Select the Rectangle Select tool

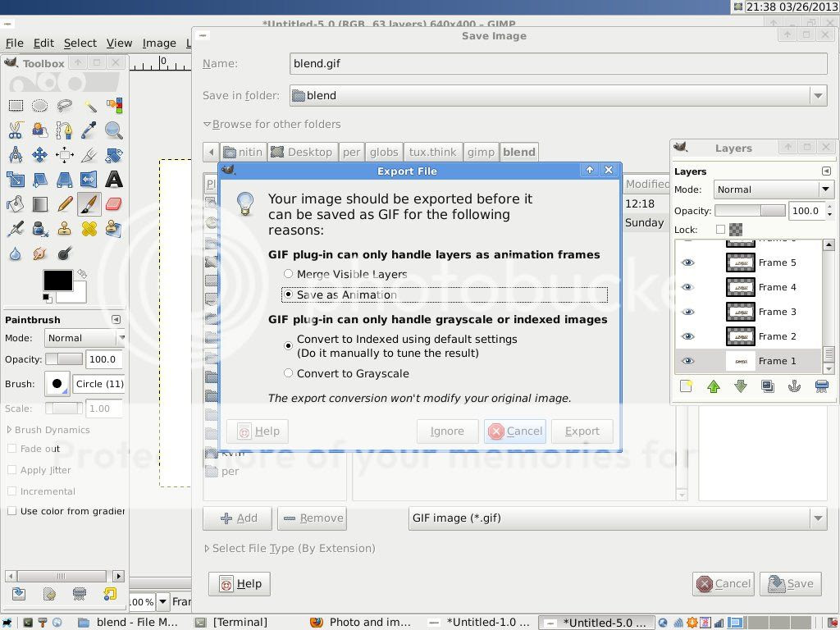point(16,106)
